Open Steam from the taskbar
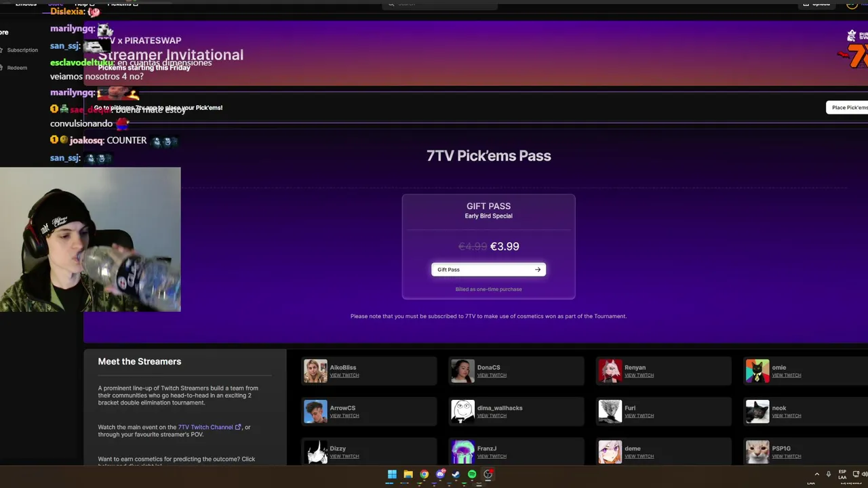This screenshot has height=488, width=868. (456, 474)
